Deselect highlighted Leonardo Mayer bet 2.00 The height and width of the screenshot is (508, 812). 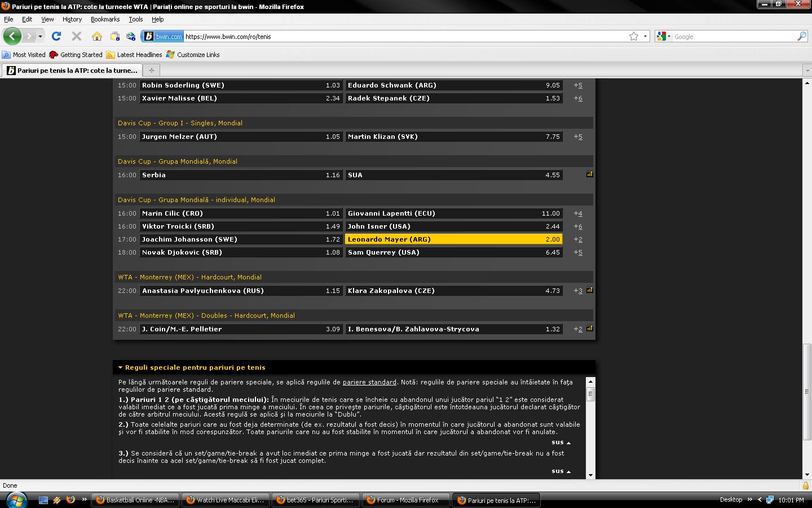pos(453,239)
